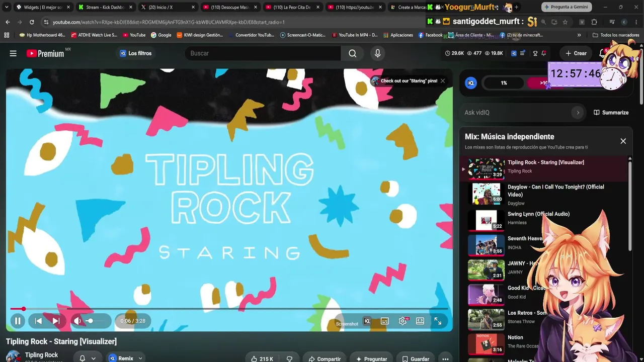Click the vidIQ Remix button
Screen dimensions: 644x362
coord(121,358)
